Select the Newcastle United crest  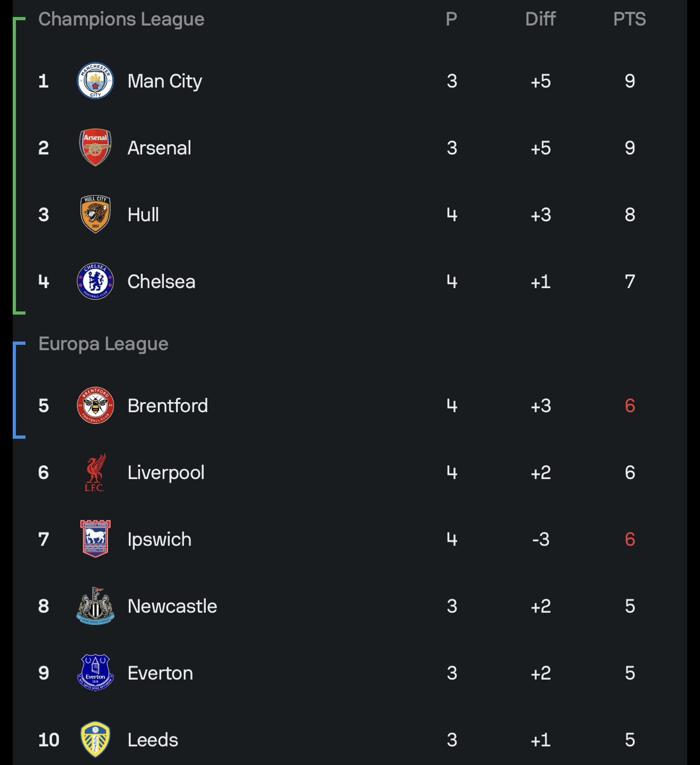[x=95, y=606]
